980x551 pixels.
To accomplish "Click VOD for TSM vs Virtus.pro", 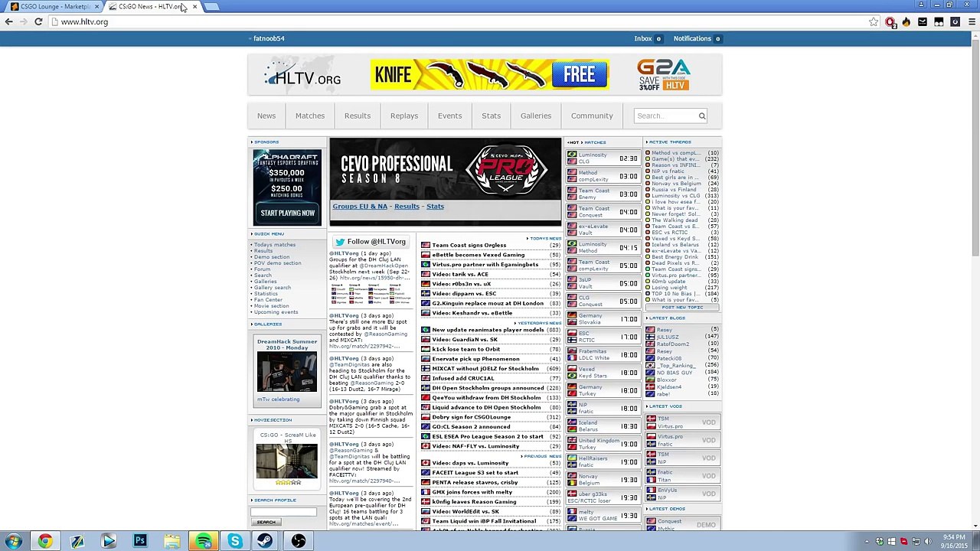I will (708, 422).
